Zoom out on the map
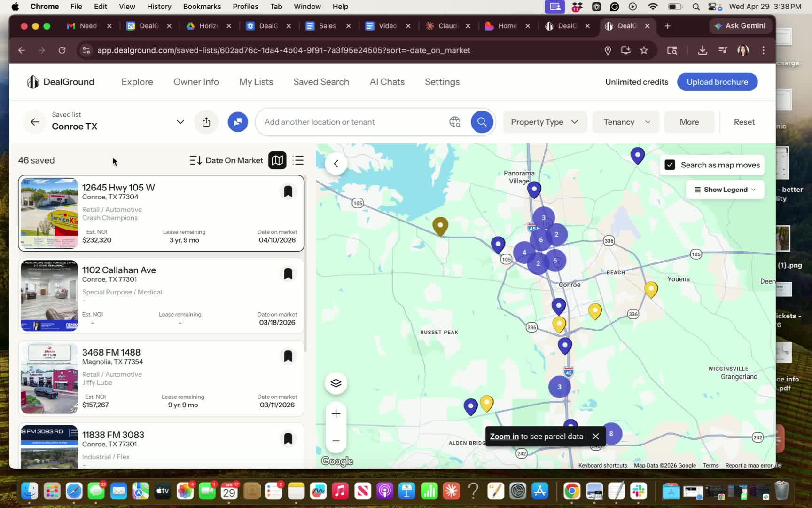 click(x=336, y=441)
